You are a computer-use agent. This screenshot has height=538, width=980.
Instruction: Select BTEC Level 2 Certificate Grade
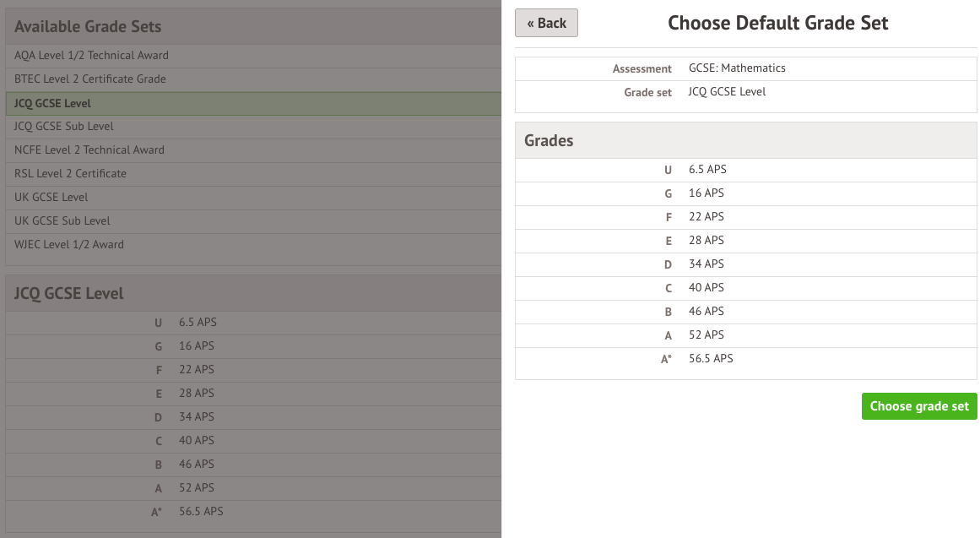click(253, 79)
